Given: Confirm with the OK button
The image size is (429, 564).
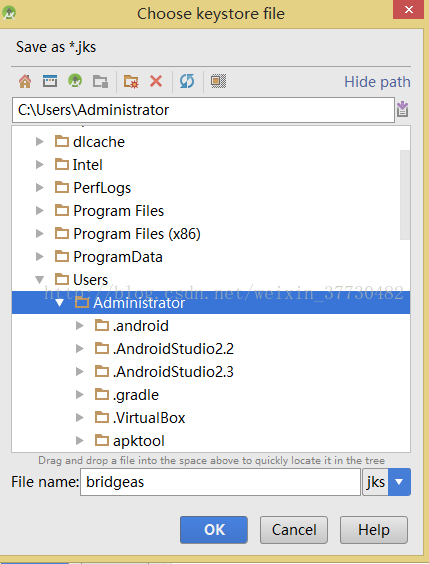Looking at the screenshot, I should [x=214, y=530].
